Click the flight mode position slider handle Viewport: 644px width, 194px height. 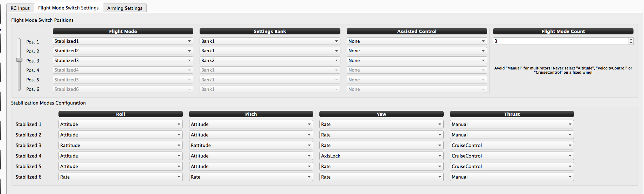(x=19, y=60)
